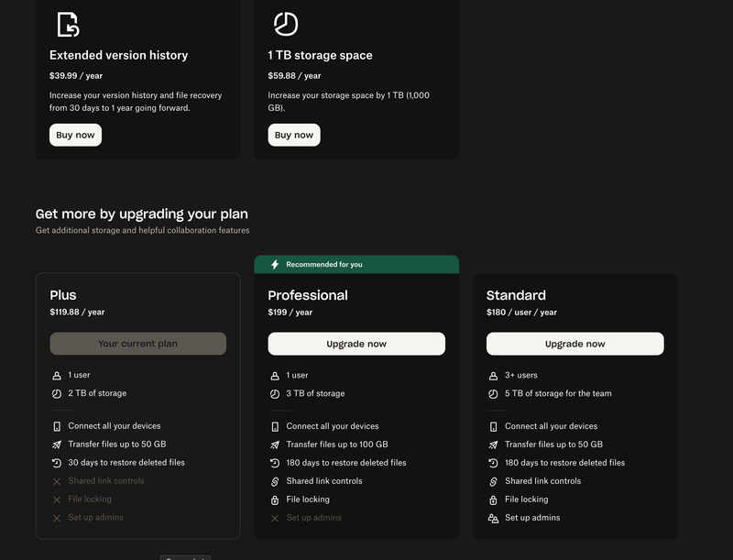Select the Professional plan heading
Screen dimensions: 733x560
click(x=308, y=295)
